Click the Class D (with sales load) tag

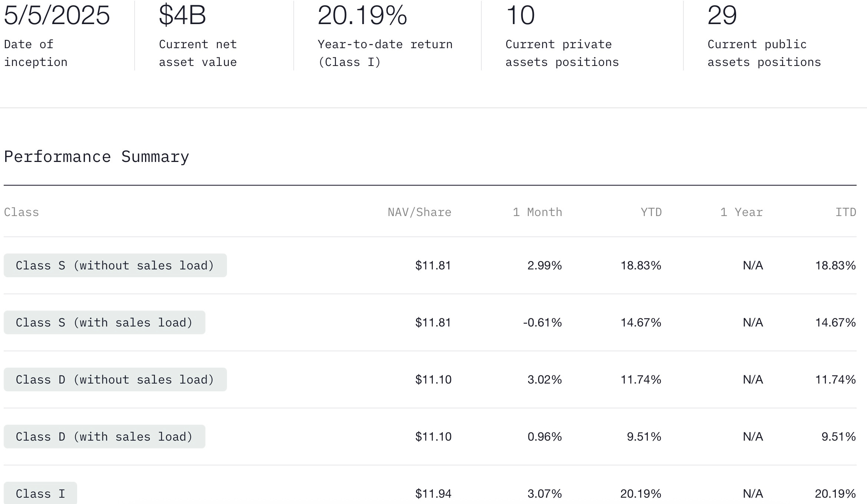(x=104, y=437)
